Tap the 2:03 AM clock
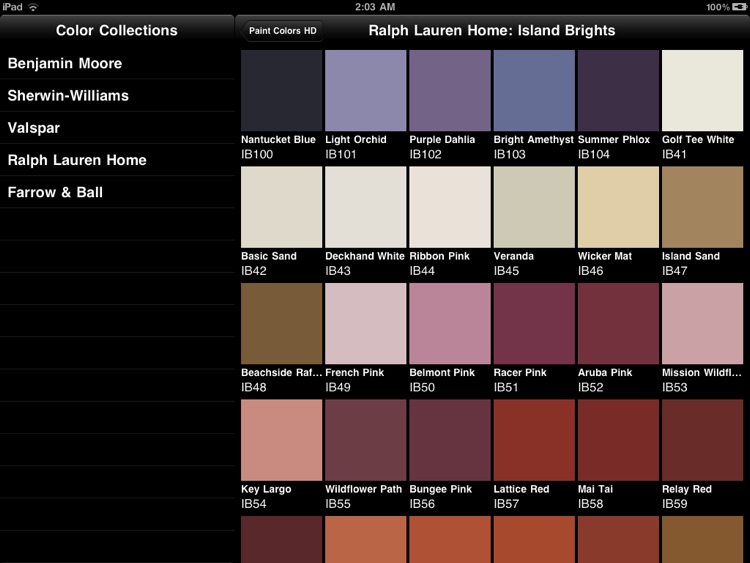Screen dimensions: 750x563 (x=375, y=7)
